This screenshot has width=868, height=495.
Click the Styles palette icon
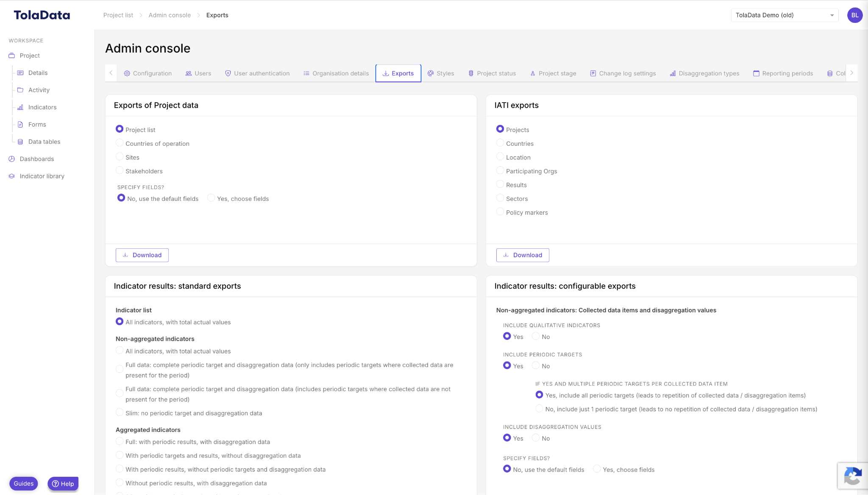tap(431, 73)
